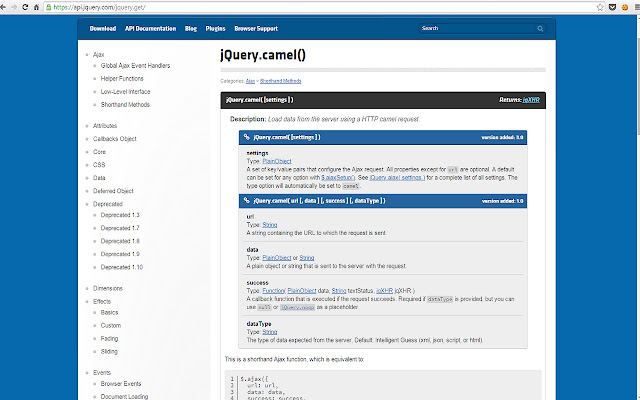Open Custom under Effects
640x400 pixels.
[111, 326]
